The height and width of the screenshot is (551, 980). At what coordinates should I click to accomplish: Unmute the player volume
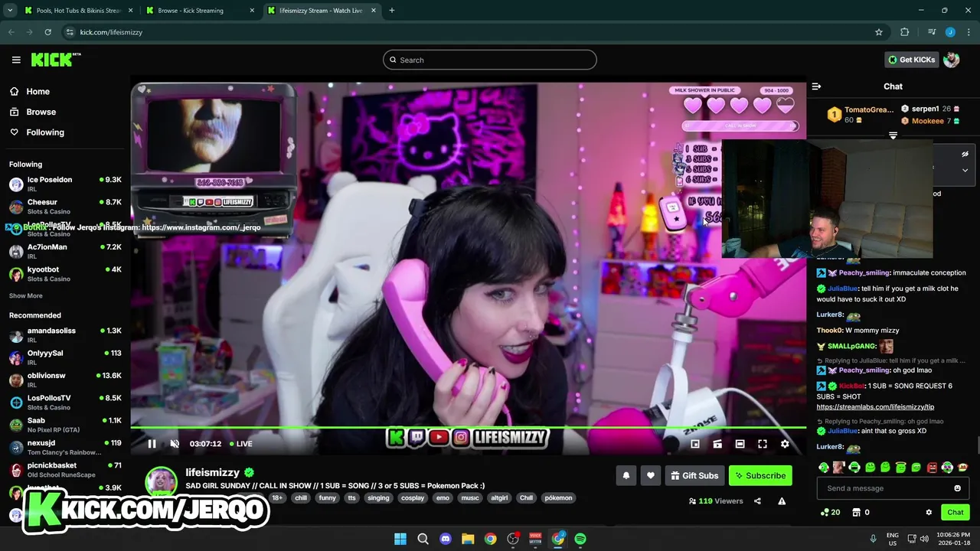pos(175,444)
